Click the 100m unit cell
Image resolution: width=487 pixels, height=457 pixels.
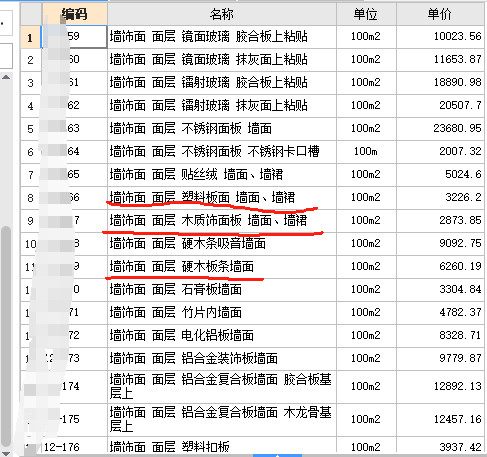coord(366,151)
